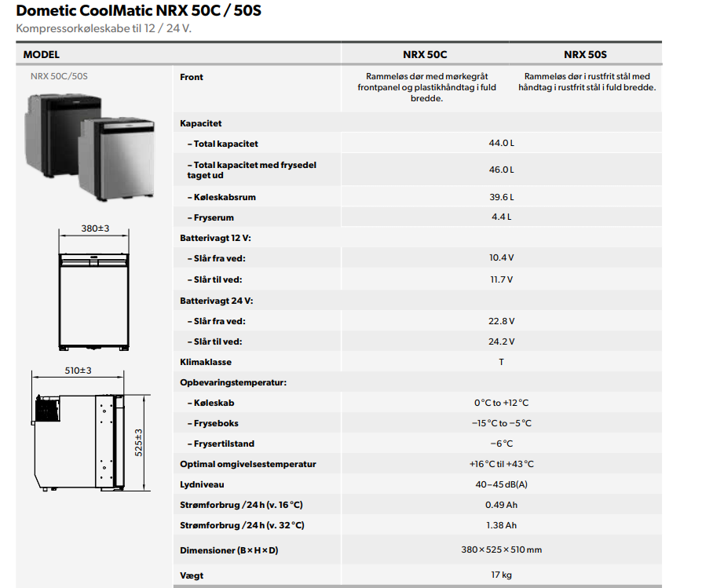Click the Klimaklasse row label
Viewport: 702px width, 588px height.
tap(206, 362)
